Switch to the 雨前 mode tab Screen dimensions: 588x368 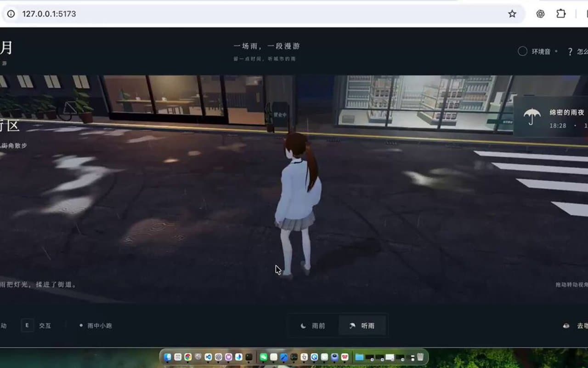click(313, 326)
